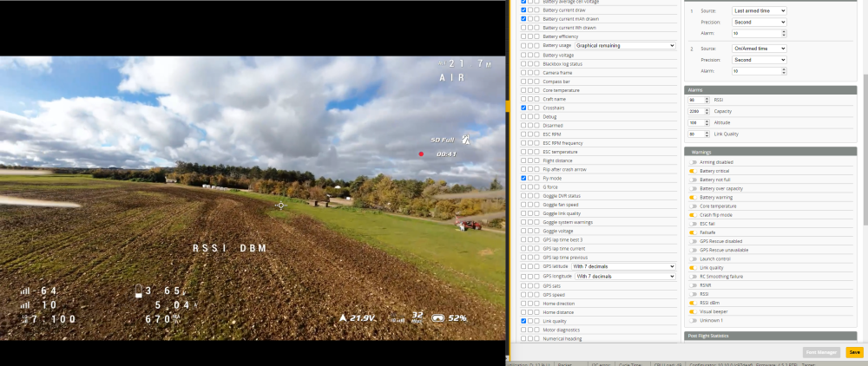Image resolution: width=868 pixels, height=366 pixels.
Task: Click the RSSI alarm value field
Action: coord(698,100)
